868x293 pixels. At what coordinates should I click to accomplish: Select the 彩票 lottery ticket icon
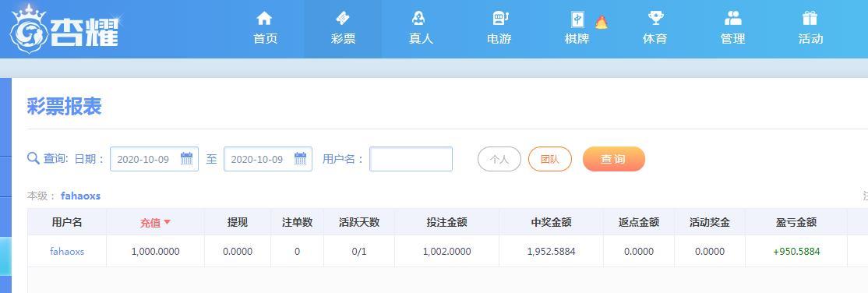(x=343, y=19)
